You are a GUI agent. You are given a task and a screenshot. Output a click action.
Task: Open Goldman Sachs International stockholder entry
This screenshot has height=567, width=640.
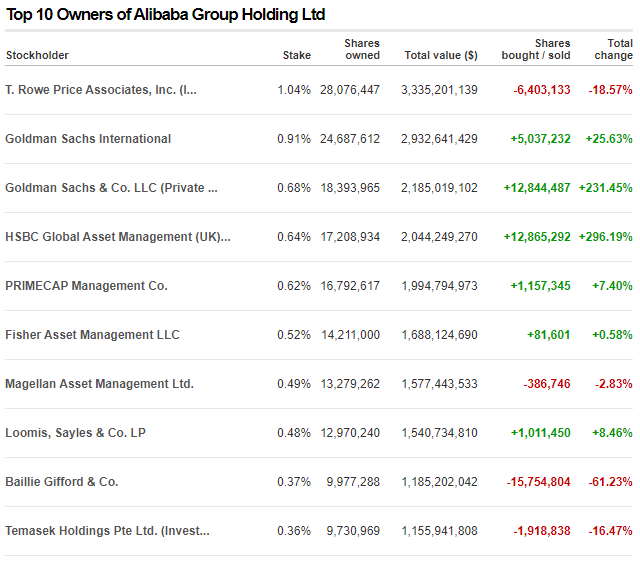click(88, 139)
